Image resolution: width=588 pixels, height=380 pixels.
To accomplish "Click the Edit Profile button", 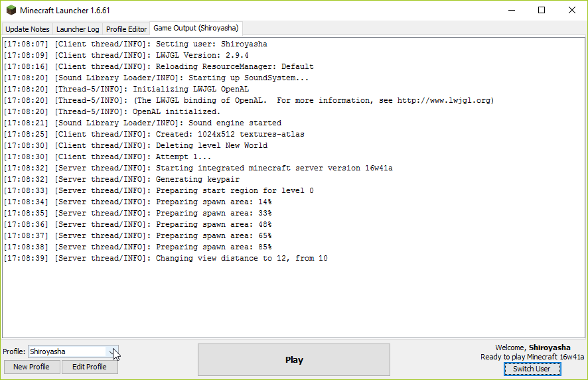I will [90, 367].
